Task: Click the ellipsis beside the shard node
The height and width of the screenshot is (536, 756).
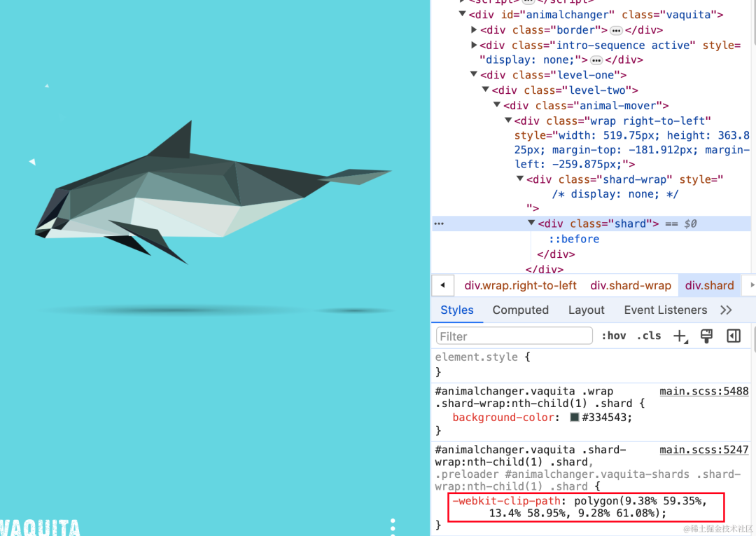Action: pos(439,224)
